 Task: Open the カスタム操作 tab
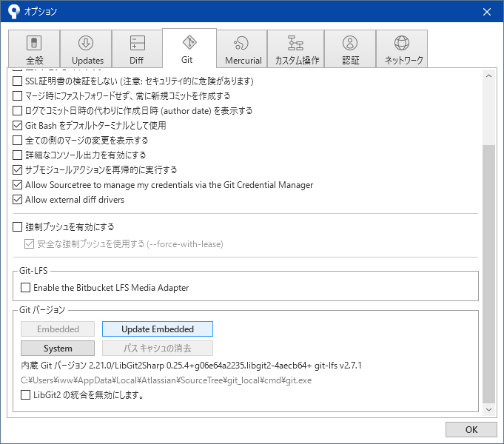[x=296, y=49]
